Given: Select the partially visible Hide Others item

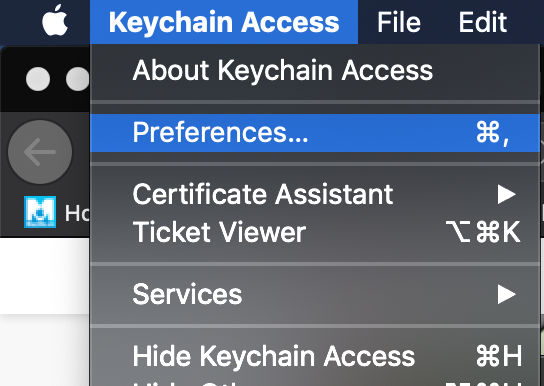Looking at the screenshot, I should [315, 383].
